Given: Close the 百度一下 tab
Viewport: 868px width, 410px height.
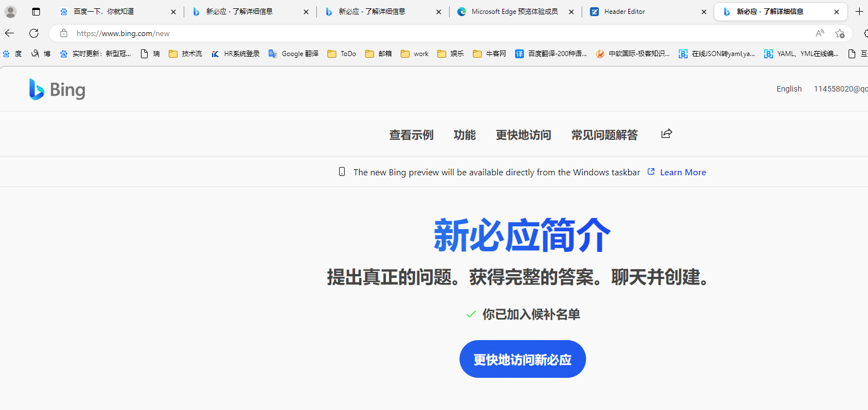Looking at the screenshot, I should coord(173,12).
